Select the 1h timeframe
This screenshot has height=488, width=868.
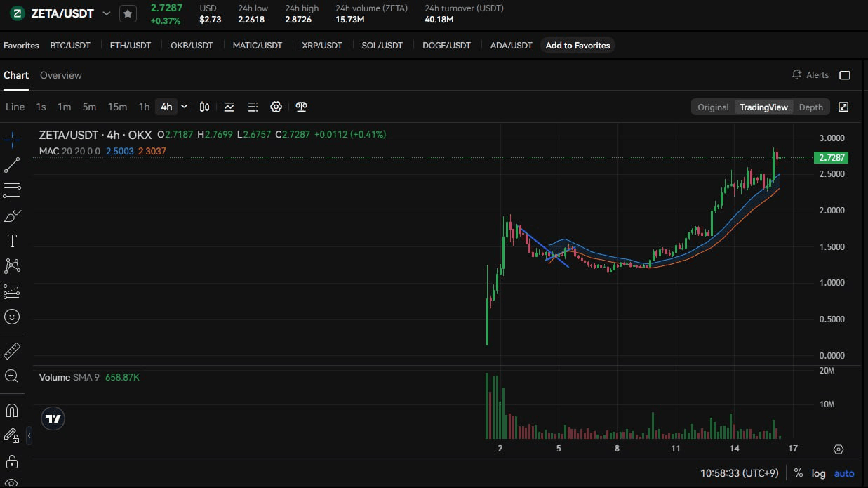(x=144, y=107)
